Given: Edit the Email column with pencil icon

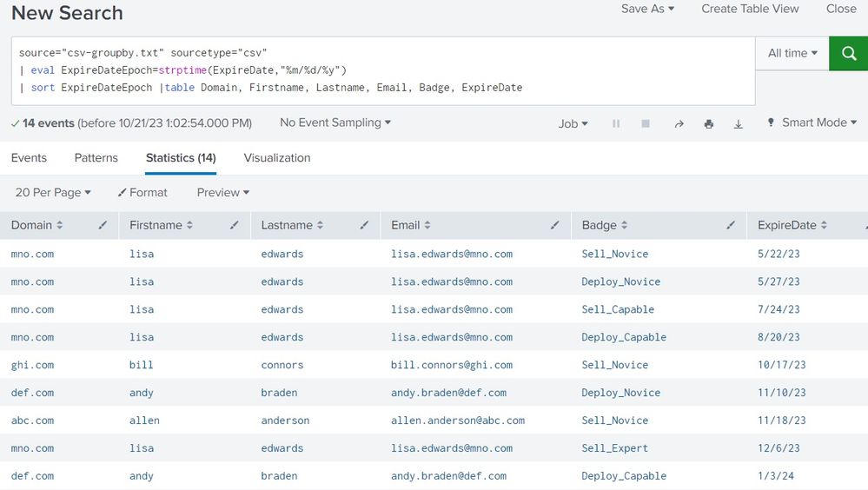Looking at the screenshot, I should [555, 225].
